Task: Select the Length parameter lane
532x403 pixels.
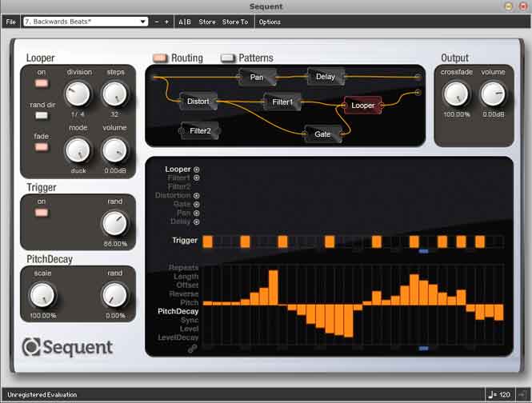Action: coord(186,277)
